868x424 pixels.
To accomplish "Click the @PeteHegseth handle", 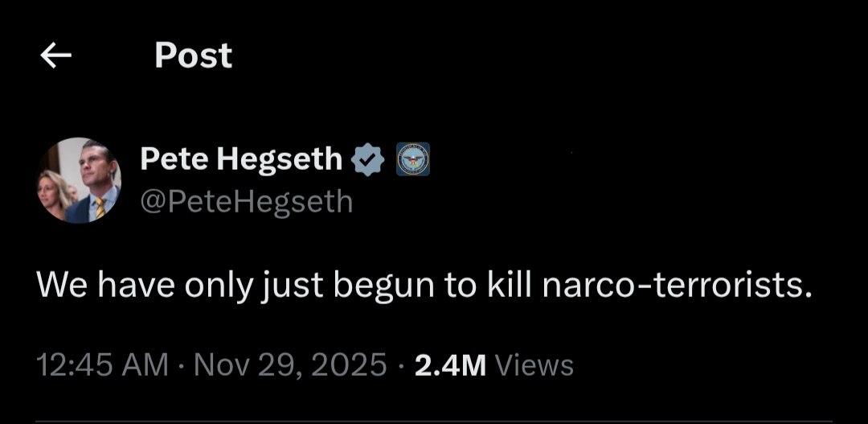I will (246, 201).
